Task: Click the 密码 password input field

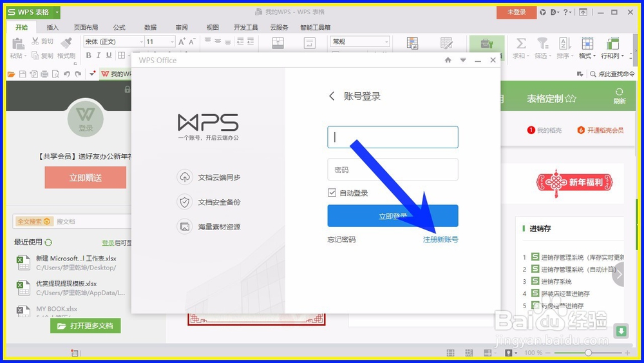Action: (x=393, y=170)
